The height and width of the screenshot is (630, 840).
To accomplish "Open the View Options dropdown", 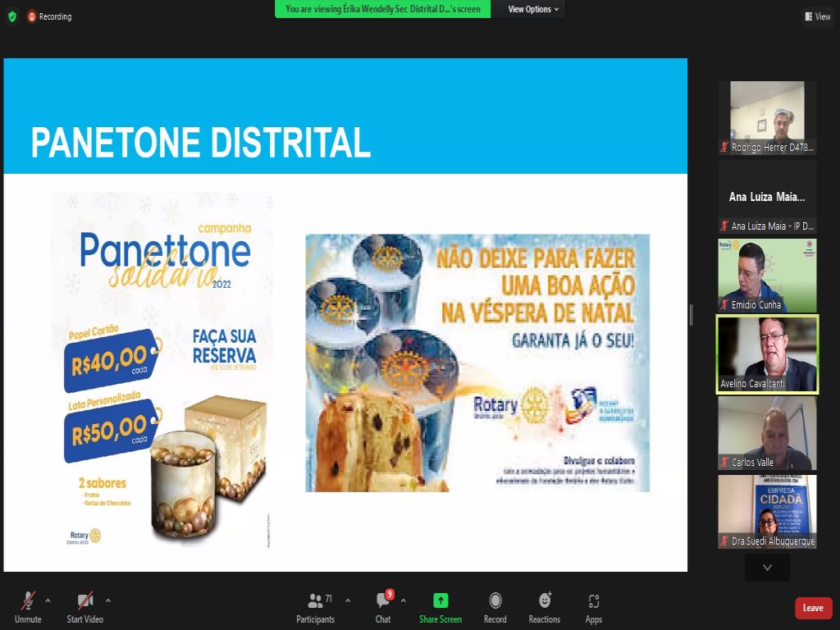I will coord(533,9).
